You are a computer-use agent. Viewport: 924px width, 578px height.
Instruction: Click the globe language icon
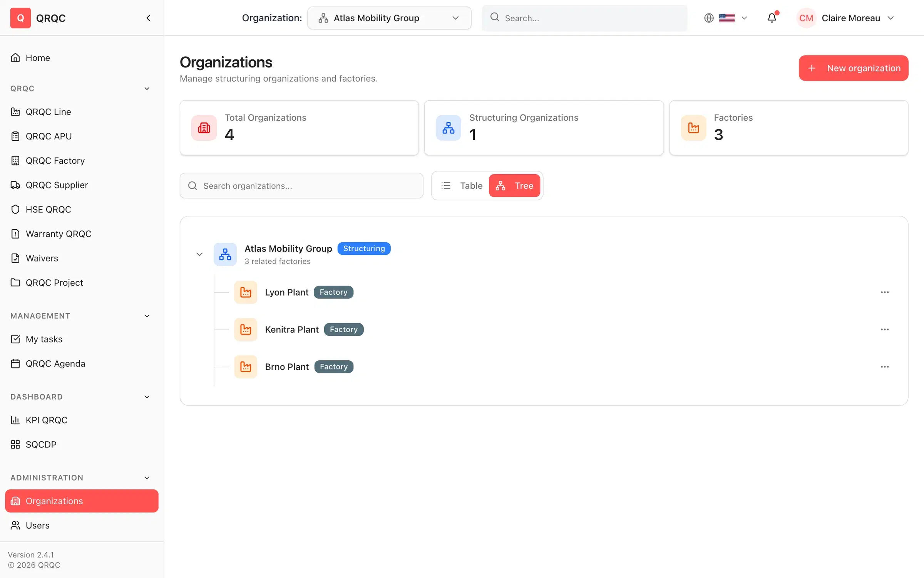tap(709, 18)
